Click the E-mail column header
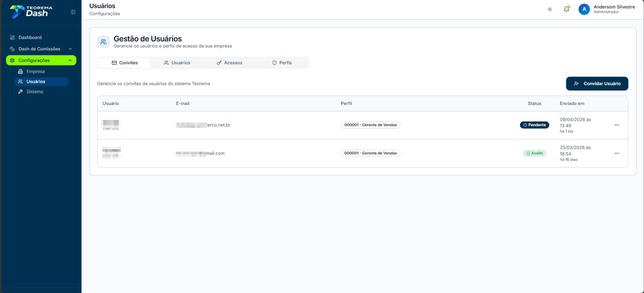This screenshot has height=293, width=644. [x=183, y=104]
